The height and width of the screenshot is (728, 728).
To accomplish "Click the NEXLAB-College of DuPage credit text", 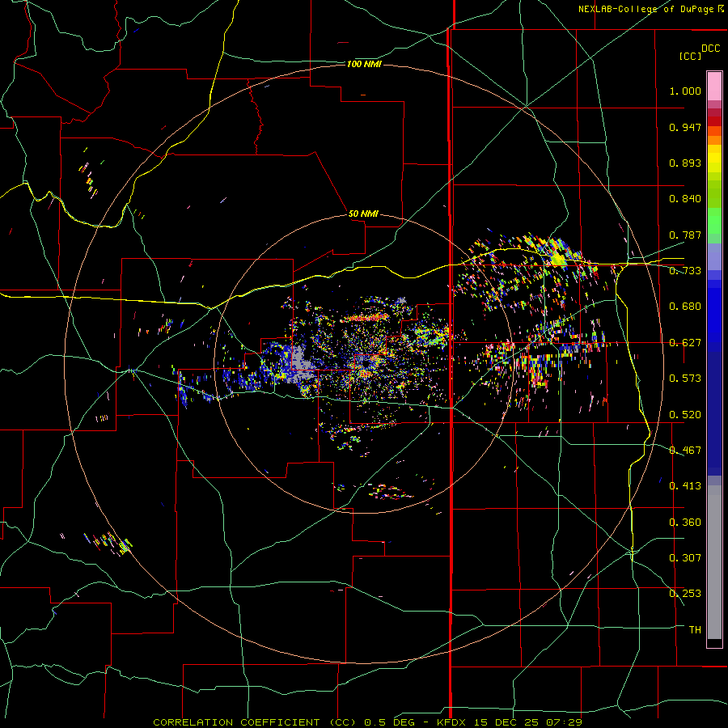I will pos(645,9).
